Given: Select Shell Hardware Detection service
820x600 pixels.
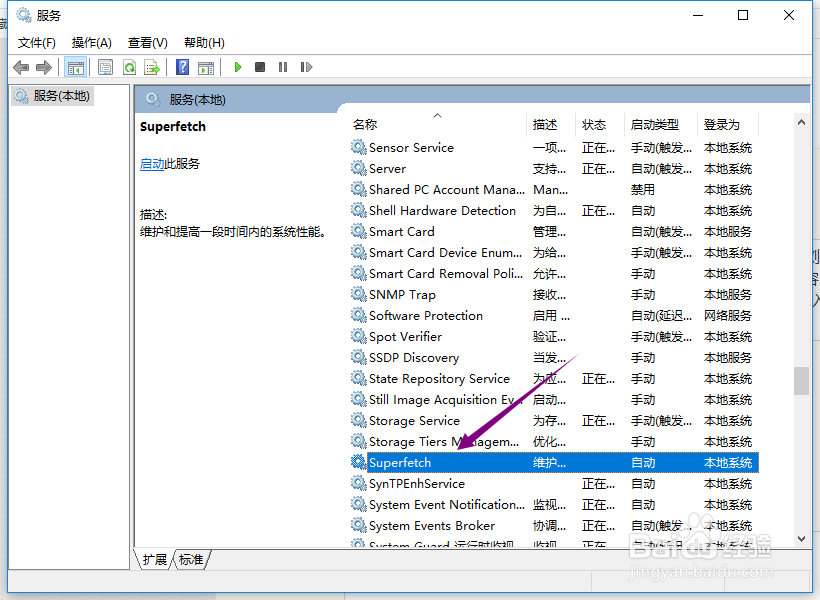Looking at the screenshot, I should (554, 210).
